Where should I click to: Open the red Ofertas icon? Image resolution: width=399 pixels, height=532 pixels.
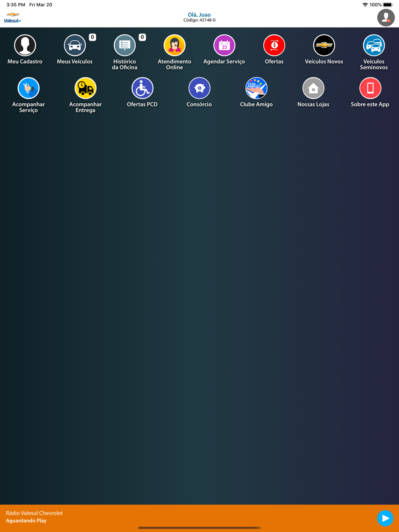tap(274, 45)
